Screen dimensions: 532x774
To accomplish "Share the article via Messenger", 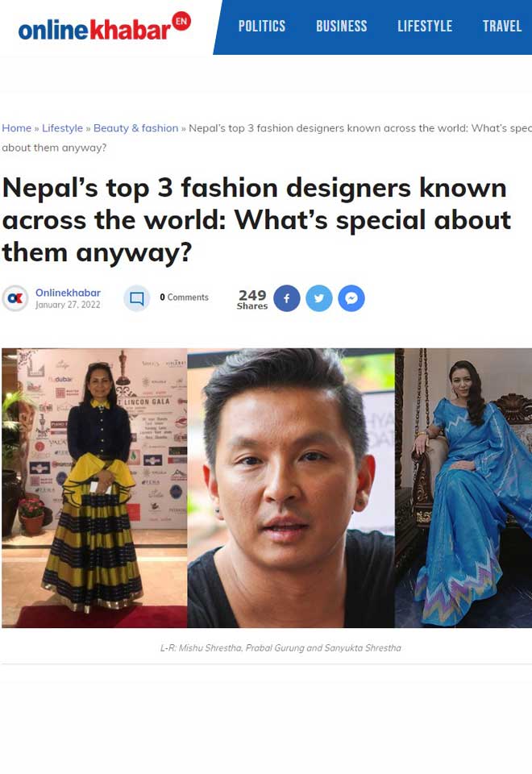I will tap(351, 298).
